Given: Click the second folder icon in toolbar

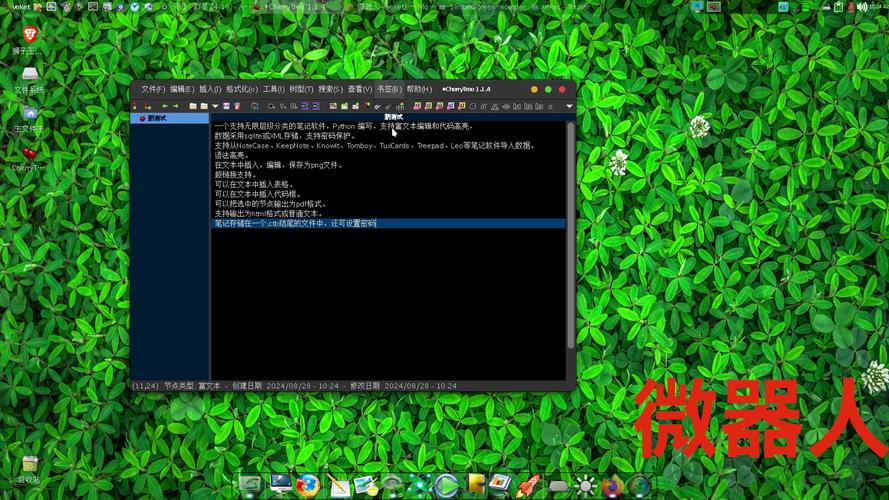Looking at the screenshot, I should pyautogui.click(x=204, y=106).
